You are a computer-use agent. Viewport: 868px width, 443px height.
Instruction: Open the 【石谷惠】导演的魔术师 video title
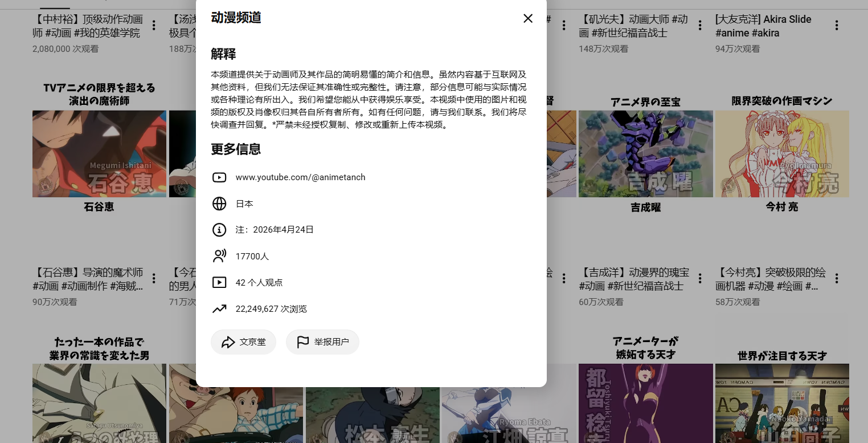[88, 279]
